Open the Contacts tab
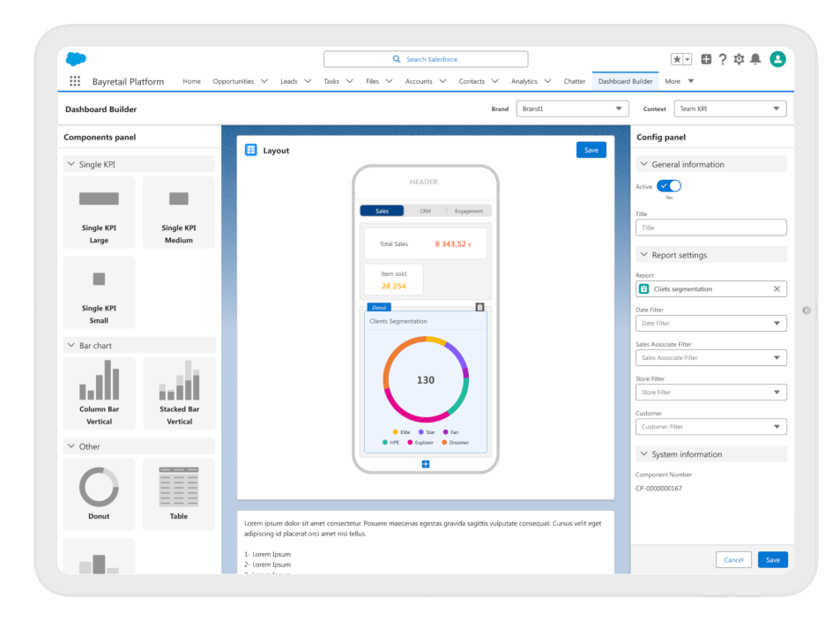840x621 pixels. [472, 81]
